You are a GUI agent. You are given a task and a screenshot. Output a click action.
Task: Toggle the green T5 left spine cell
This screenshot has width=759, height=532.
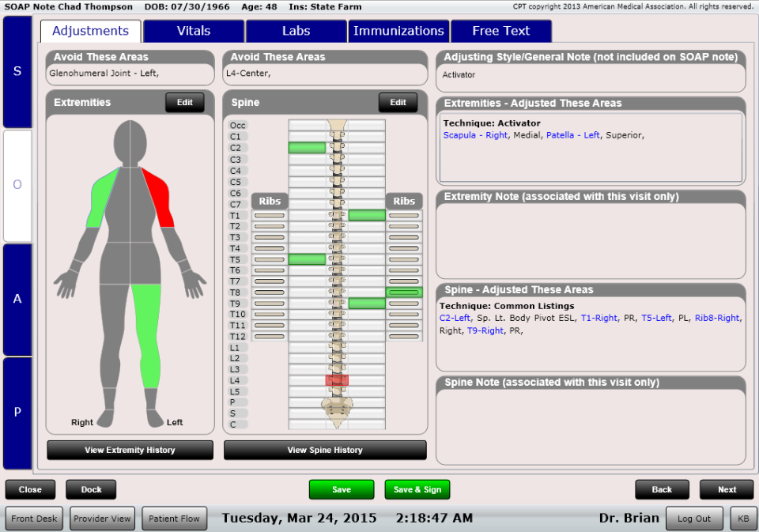tap(307, 259)
